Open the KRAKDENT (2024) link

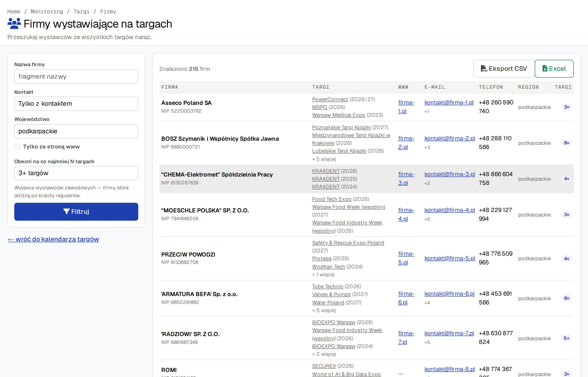326,186
